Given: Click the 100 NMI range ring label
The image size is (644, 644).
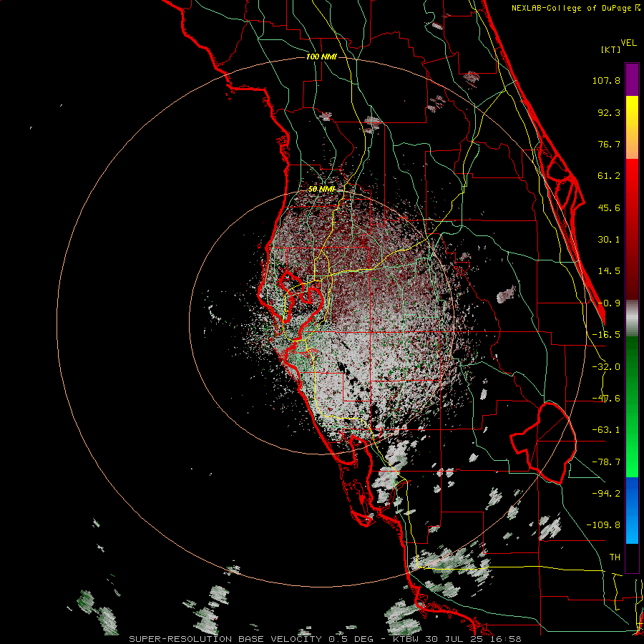Looking at the screenshot, I should pyautogui.click(x=321, y=57).
